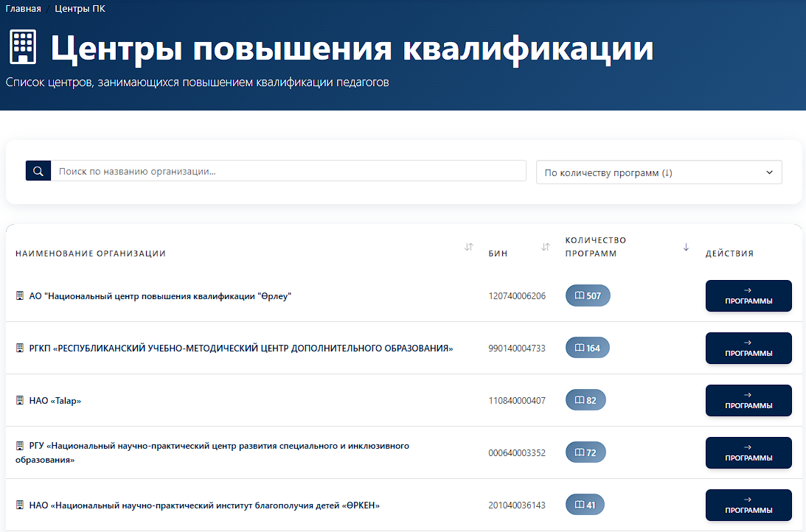This screenshot has width=806, height=532.
Task: Toggle sort on Наименование организации column
Action: (469, 248)
